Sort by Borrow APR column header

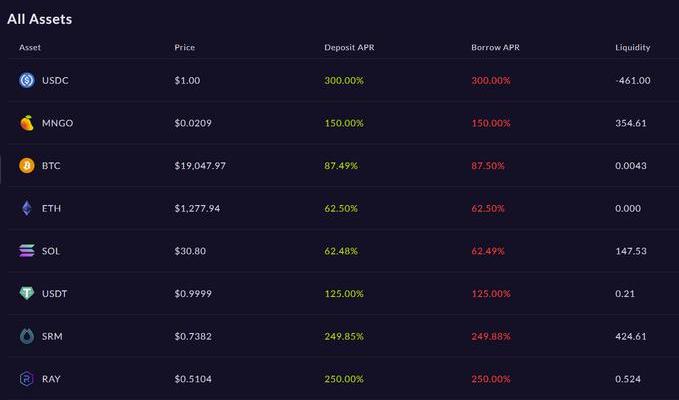[495, 47]
